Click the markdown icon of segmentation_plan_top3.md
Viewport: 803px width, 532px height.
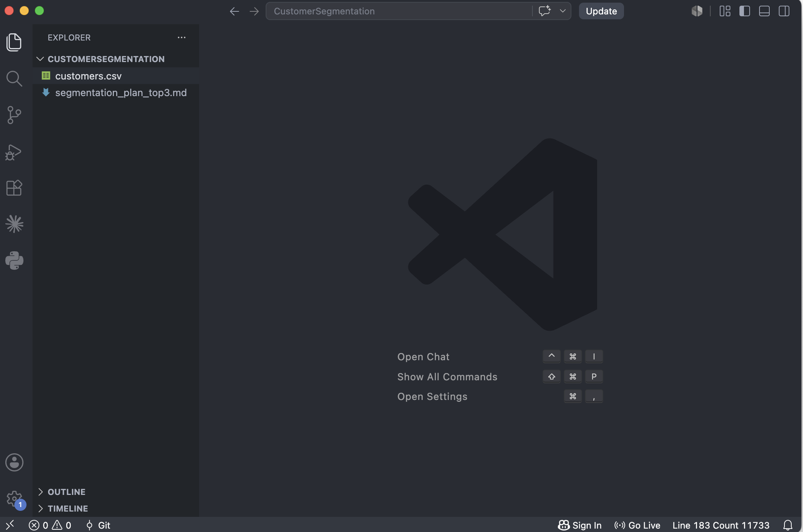point(46,92)
